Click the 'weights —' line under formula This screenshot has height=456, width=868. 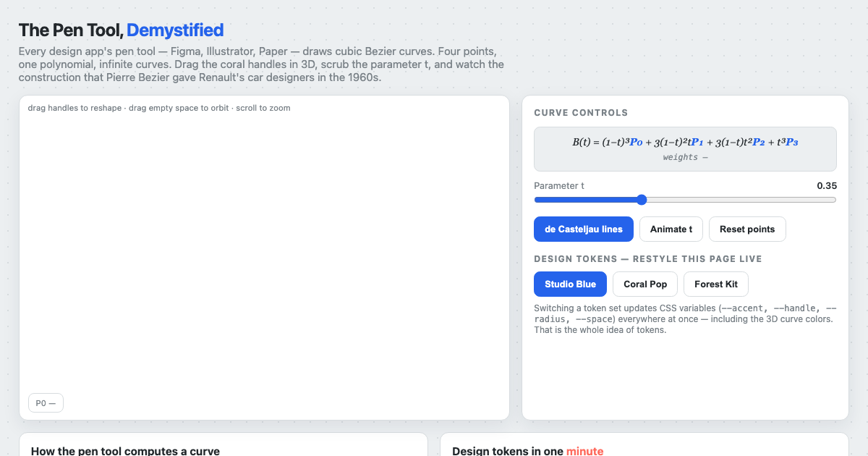[685, 157]
